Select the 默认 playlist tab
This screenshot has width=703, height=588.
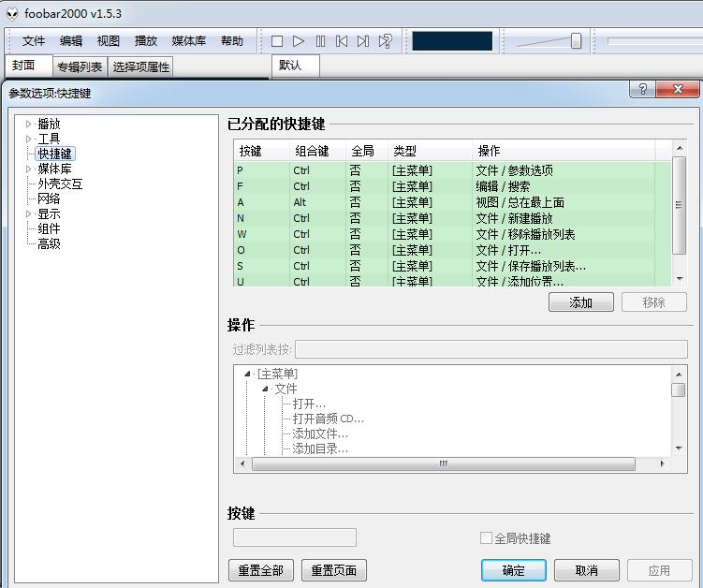[x=296, y=66]
